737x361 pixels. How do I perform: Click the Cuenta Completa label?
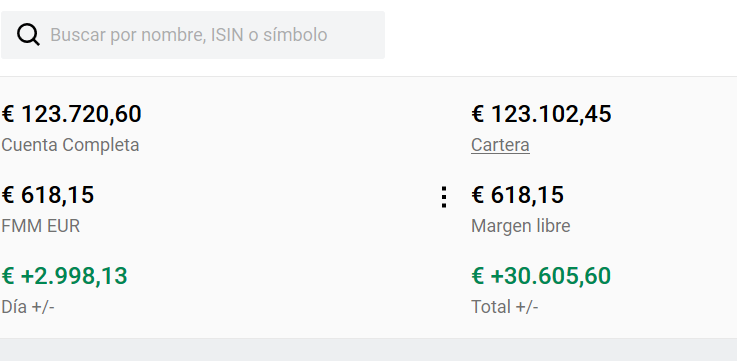pos(70,145)
